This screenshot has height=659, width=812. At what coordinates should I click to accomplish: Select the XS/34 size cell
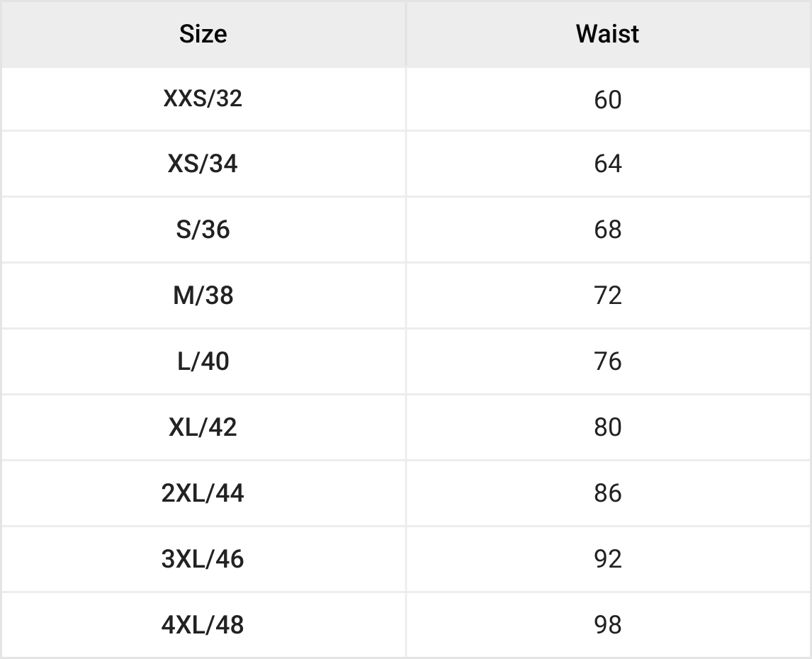[203, 164]
